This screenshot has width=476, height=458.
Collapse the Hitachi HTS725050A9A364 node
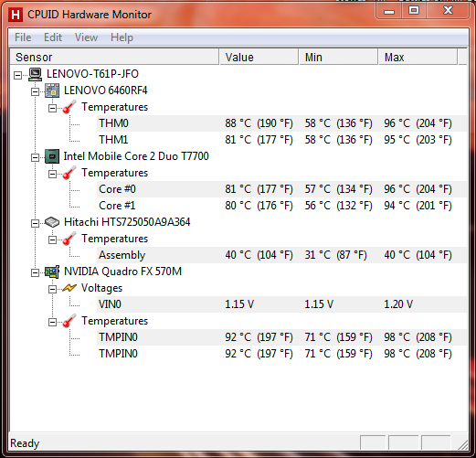pos(36,223)
